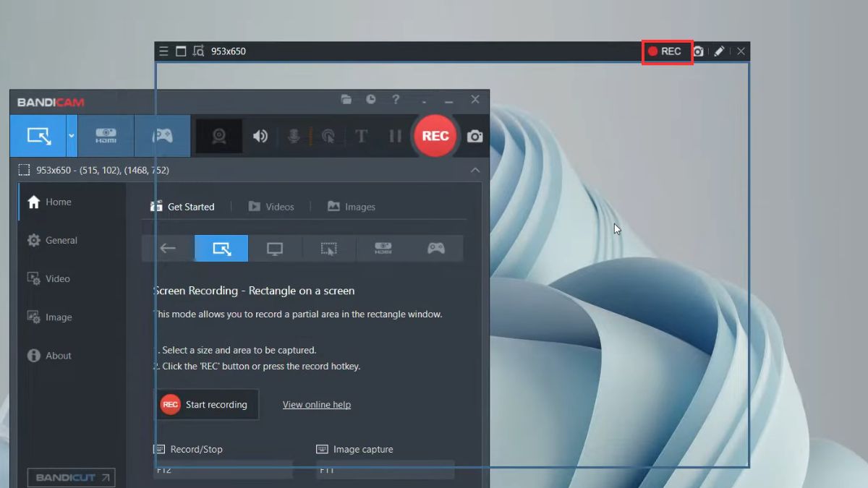Select fullscreen monitor recording mode
Image resolution: width=868 pixels, height=488 pixels.
(x=275, y=248)
